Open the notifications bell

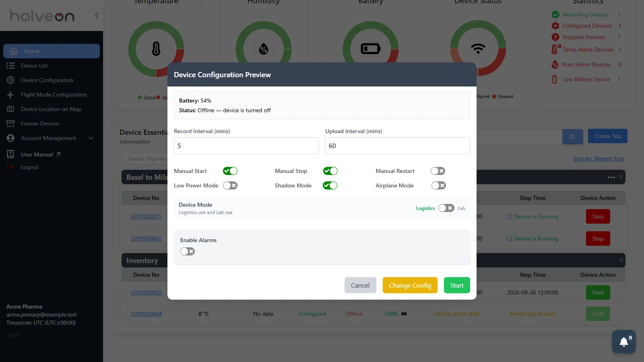624,342
